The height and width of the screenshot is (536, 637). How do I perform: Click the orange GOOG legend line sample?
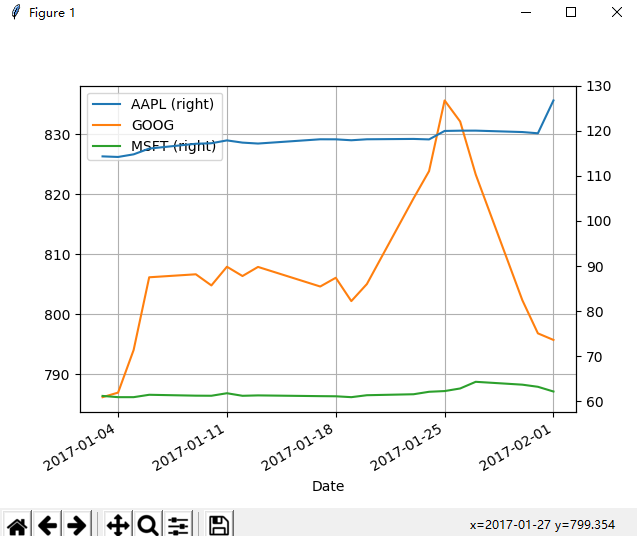tap(106, 125)
